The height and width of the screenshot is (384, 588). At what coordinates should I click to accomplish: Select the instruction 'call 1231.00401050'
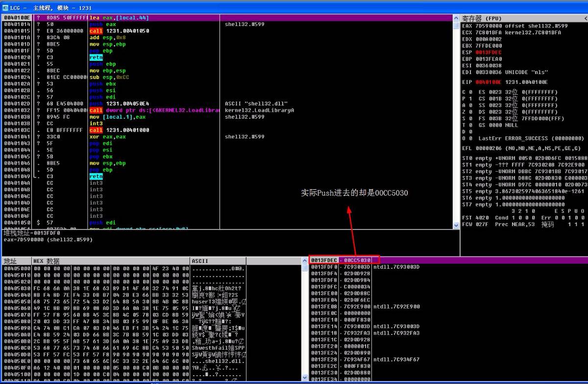pyautogui.click(x=119, y=31)
